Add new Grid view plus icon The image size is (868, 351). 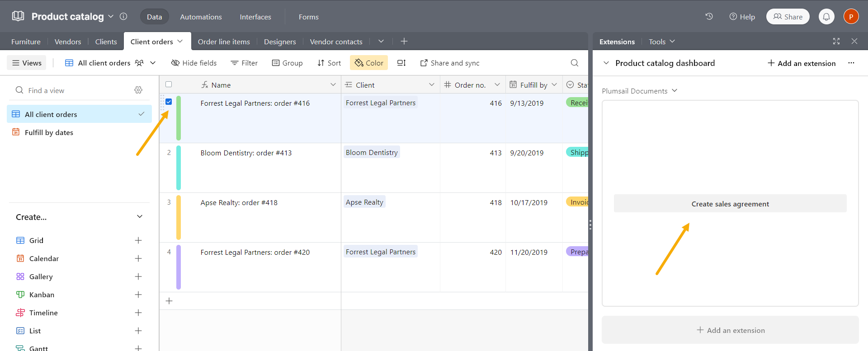138,240
